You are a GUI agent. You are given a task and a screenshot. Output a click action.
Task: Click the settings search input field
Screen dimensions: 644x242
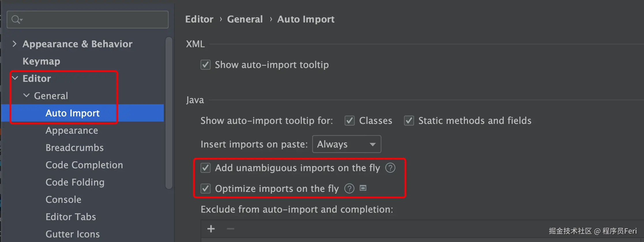tap(92, 20)
